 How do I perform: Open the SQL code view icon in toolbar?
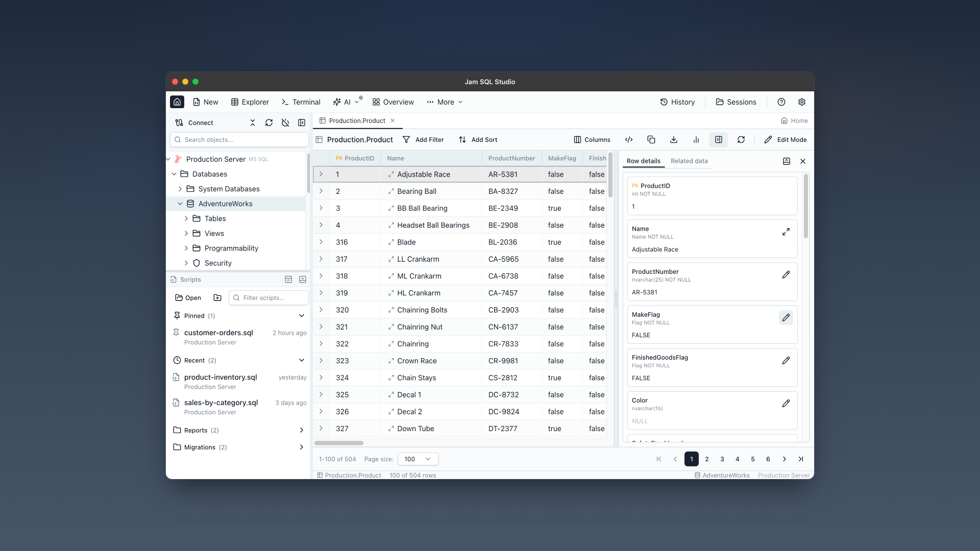point(628,139)
